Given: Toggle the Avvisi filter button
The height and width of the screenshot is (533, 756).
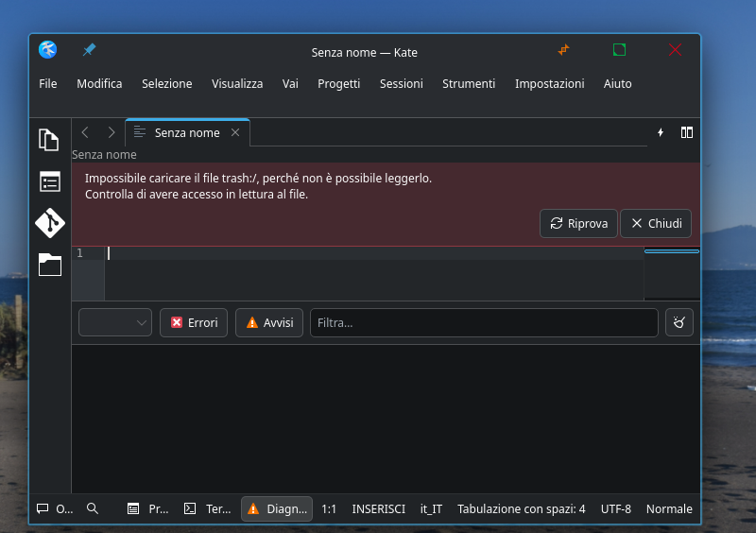Looking at the screenshot, I should pos(269,323).
